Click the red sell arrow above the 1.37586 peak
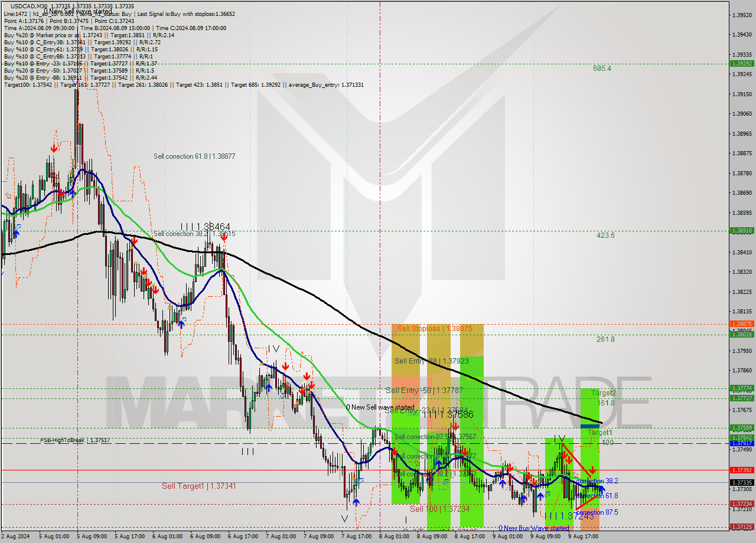756x543 pixels. [455, 426]
